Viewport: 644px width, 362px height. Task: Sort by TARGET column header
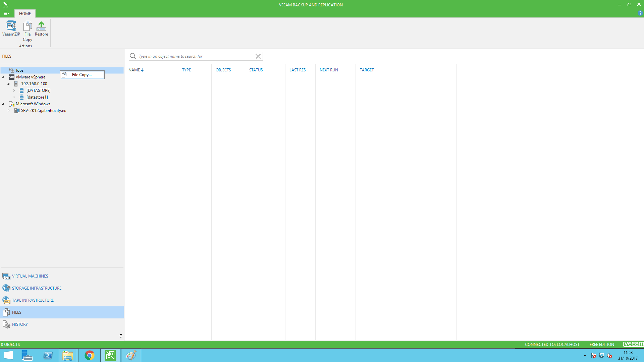(x=367, y=70)
